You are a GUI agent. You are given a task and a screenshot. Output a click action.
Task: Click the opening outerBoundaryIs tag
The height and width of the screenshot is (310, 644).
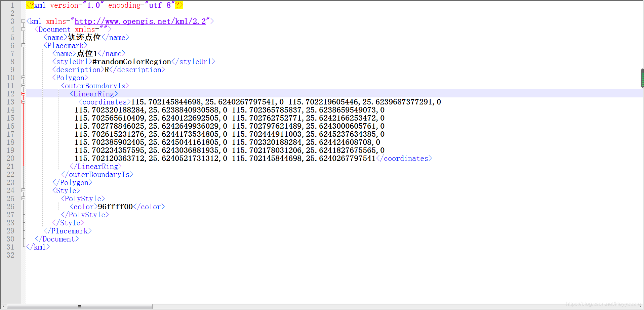pyautogui.click(x=95, y=86)
